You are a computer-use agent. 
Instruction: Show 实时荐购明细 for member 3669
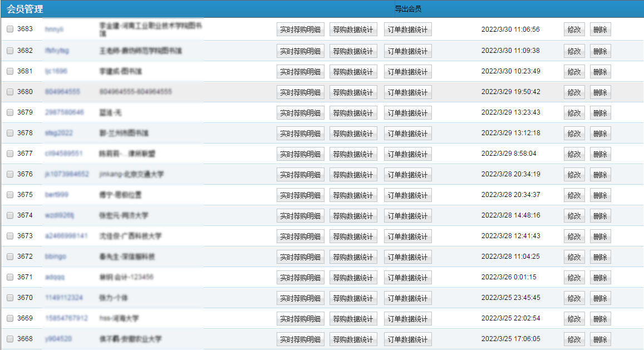[300, 319]
